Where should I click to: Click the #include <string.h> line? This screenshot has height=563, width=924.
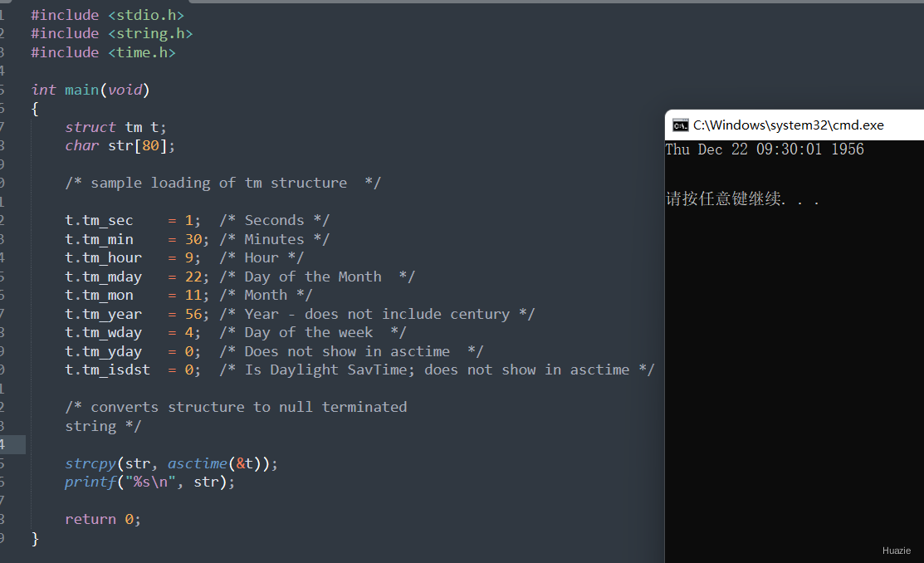[x=112, y=34]
